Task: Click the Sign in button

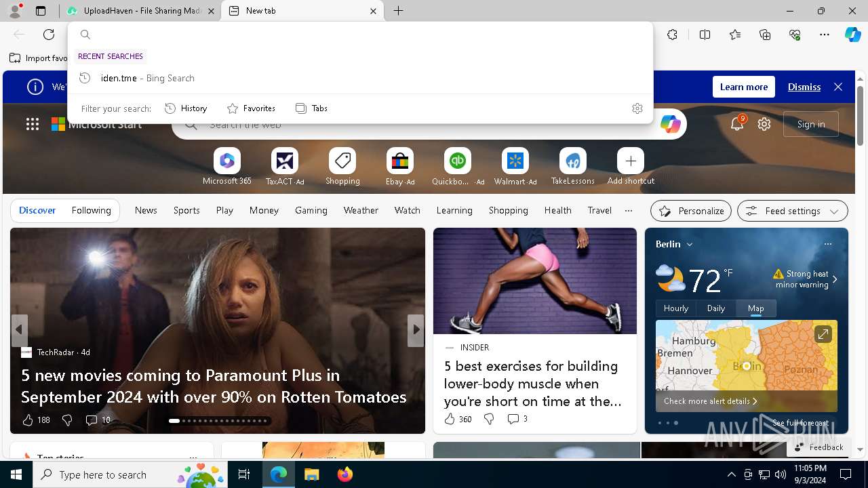Action: [811, 124]
